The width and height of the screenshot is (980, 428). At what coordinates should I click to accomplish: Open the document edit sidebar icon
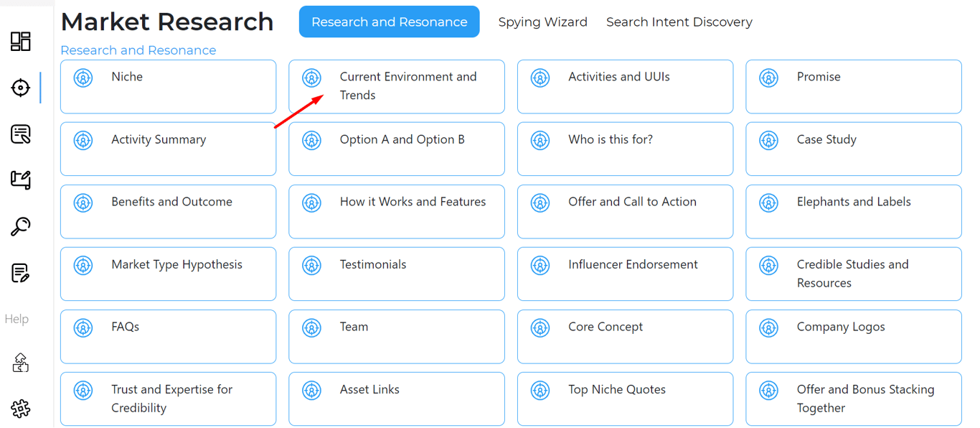tap(21, 273)
